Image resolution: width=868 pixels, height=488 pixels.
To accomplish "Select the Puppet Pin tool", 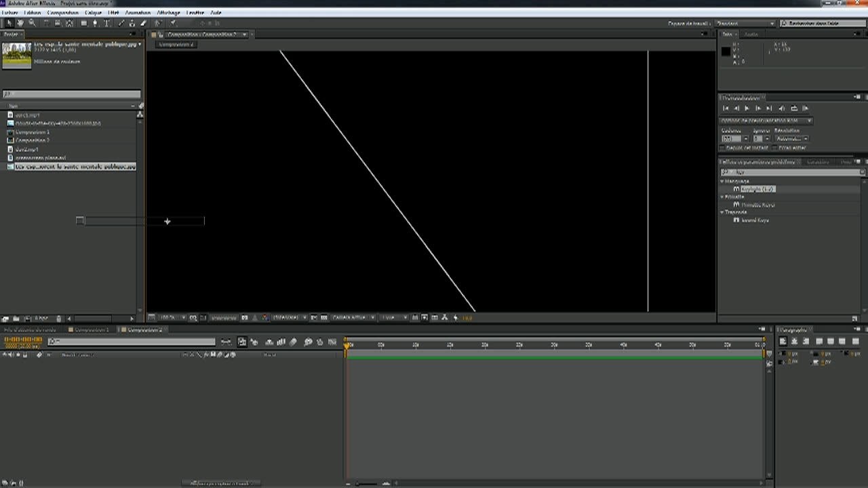I will point(173,23).
